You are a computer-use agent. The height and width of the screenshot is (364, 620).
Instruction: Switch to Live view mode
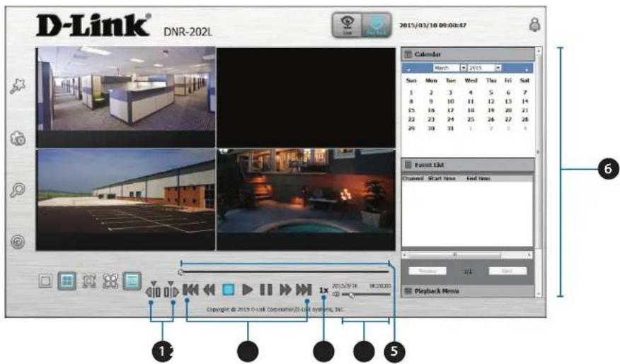click(348, 25)
